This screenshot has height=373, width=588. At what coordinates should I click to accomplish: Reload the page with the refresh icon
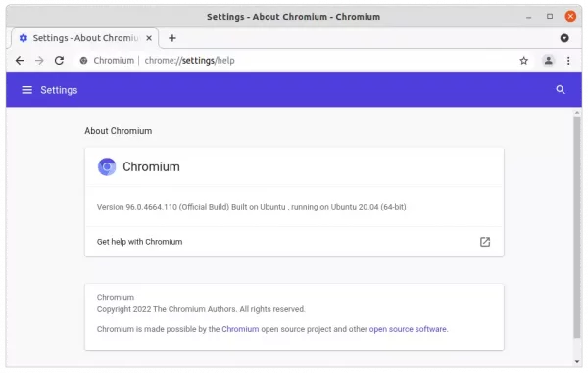point(59,61)
